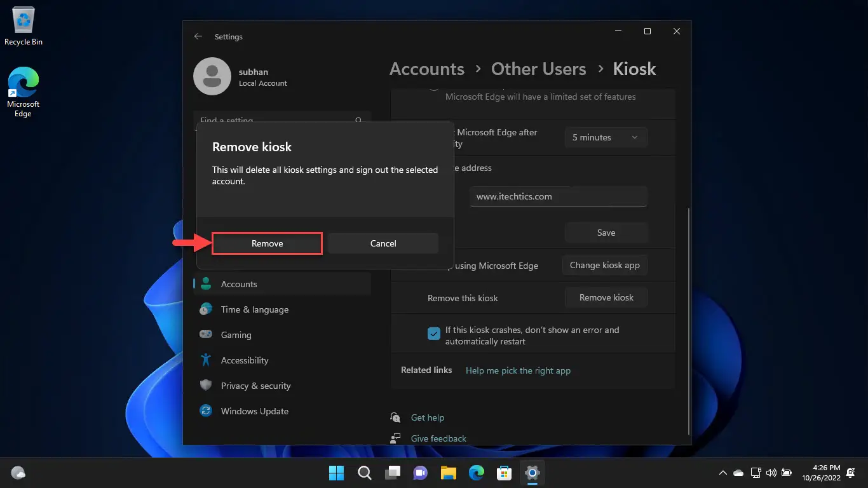Select Windows Update in the sidebar
Screen dimensions: 868x488
(x=282, y=411)
